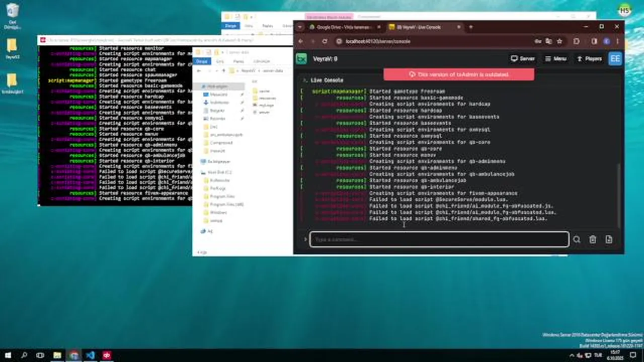Open Recycle Bin on desktop
Screen dimensions: 644x362
[x=12, y=16]
